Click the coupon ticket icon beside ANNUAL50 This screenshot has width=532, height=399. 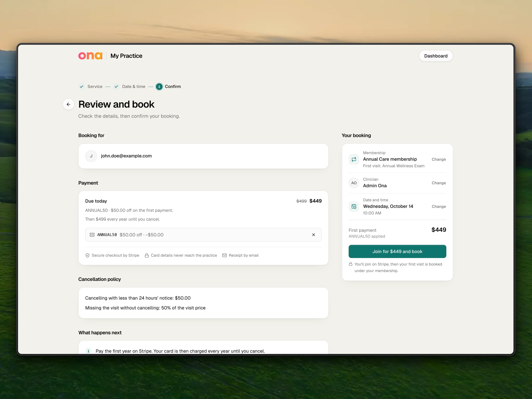click(x=92, y=235)
